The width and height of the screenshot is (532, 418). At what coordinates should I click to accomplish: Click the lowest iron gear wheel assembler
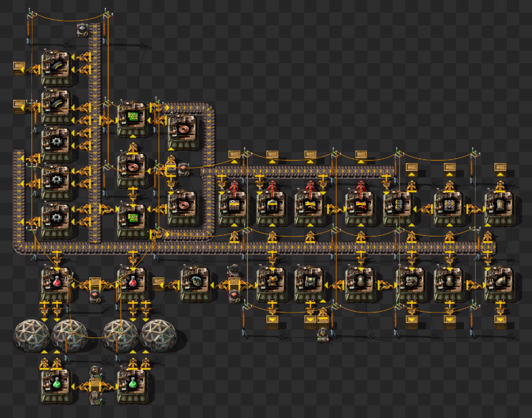point(56,219)
